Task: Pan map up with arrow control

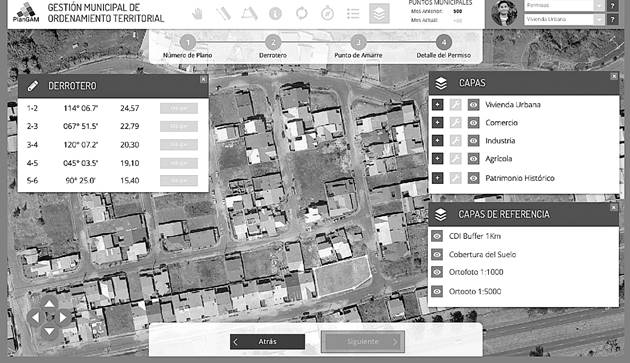Action: point(49,304)
